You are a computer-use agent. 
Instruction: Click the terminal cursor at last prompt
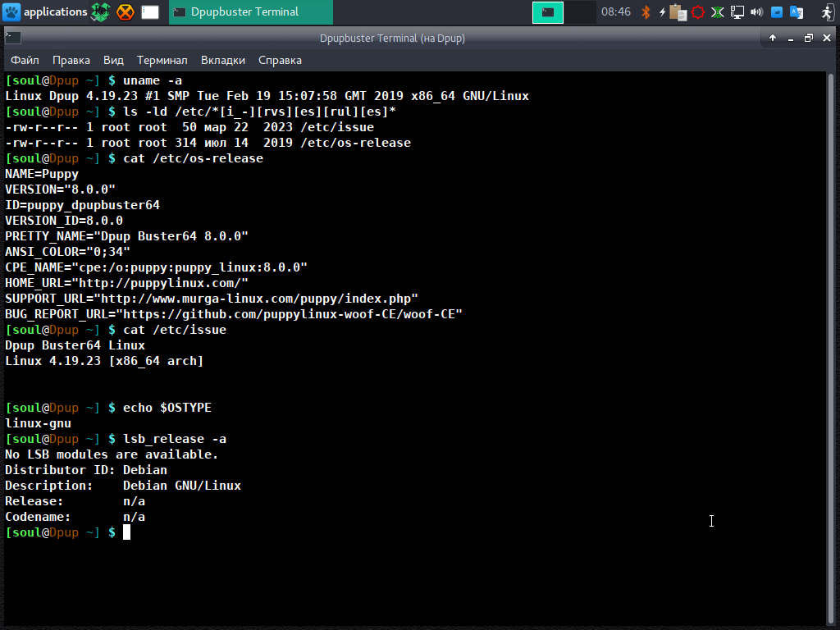coord(126,532)
